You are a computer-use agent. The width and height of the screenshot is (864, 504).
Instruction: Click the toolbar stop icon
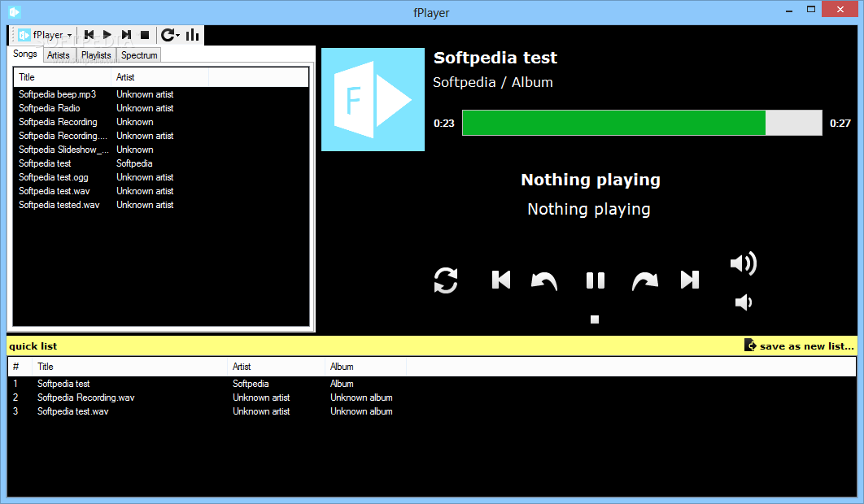click(145, 35)
